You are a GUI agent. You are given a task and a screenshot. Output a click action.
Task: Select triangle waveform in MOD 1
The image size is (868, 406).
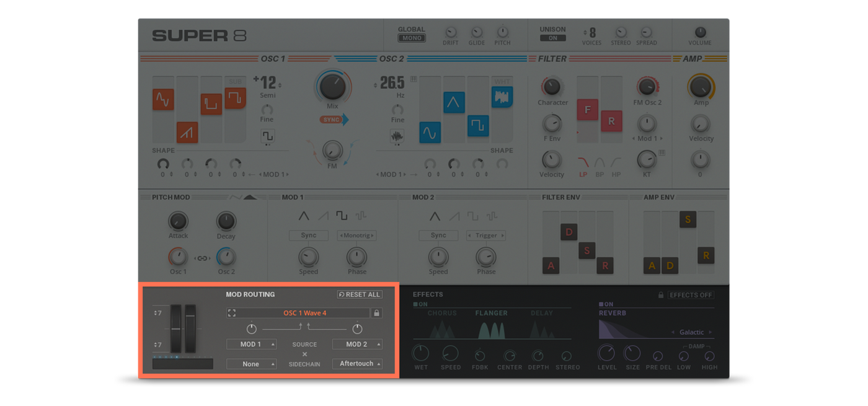pos(304,216)
